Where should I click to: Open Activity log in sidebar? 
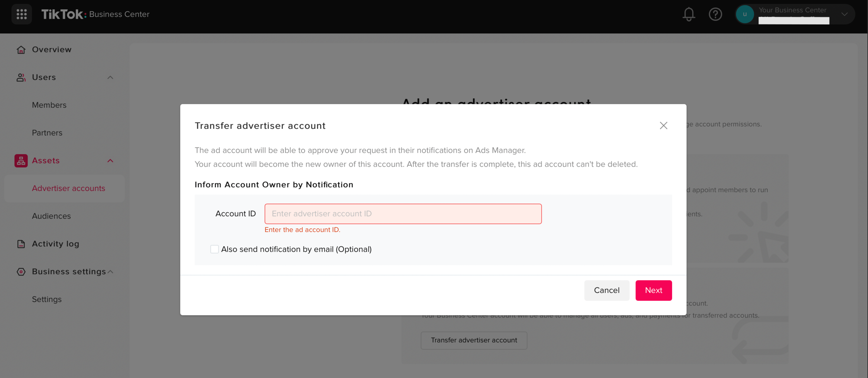pos(55,244)
